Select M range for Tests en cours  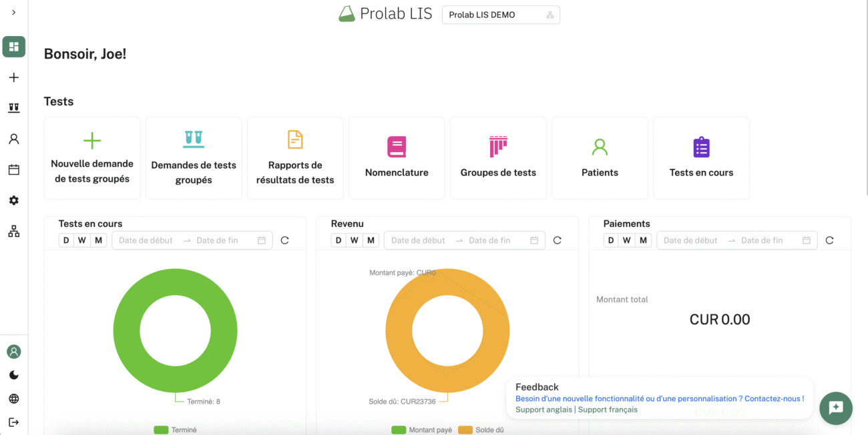(99, 240)
